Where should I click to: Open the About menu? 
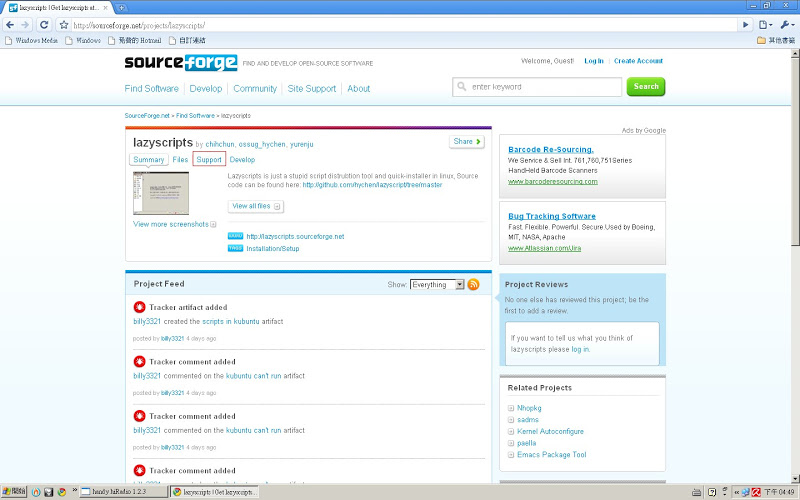tap(359, 88)
